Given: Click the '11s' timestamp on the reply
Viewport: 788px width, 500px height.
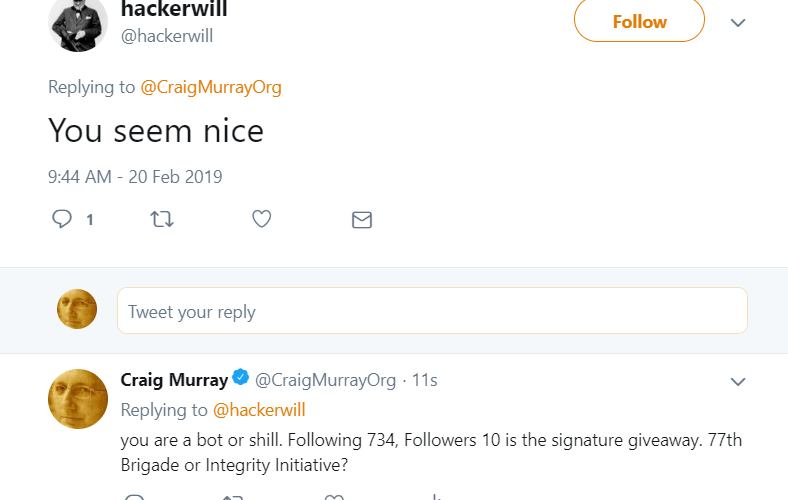Looking at the screenshot, I should coord(425,380).
